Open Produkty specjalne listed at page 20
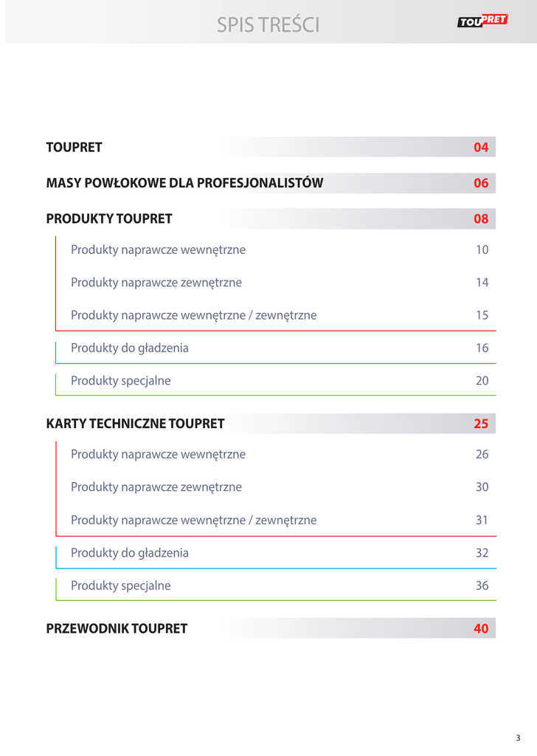The height and width of the screenshot is (756, 537). point(120,381)
